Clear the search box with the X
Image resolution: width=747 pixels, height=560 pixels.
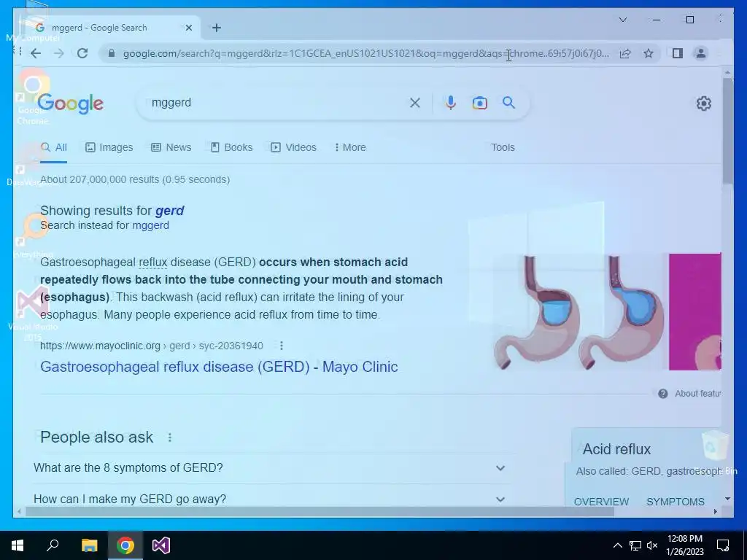tap(415, 103)
